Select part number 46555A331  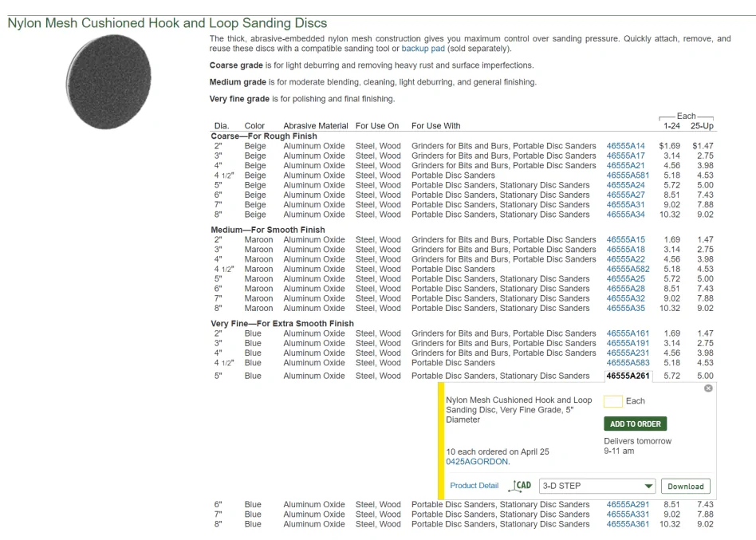628,514
